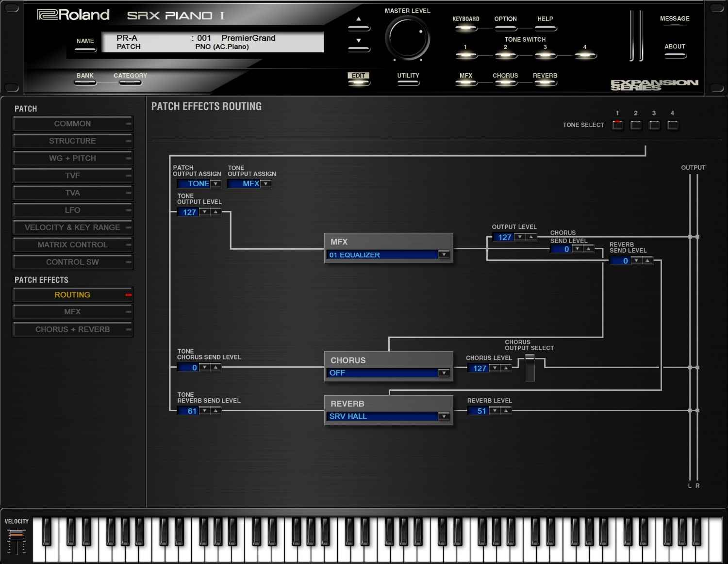Enable the Reverb effect light

tap(545, 83)
